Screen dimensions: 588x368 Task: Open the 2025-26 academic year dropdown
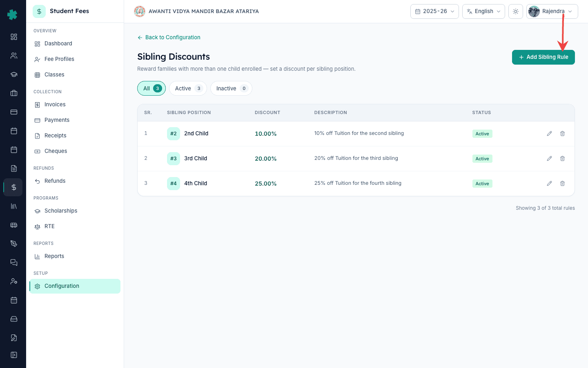434,11
